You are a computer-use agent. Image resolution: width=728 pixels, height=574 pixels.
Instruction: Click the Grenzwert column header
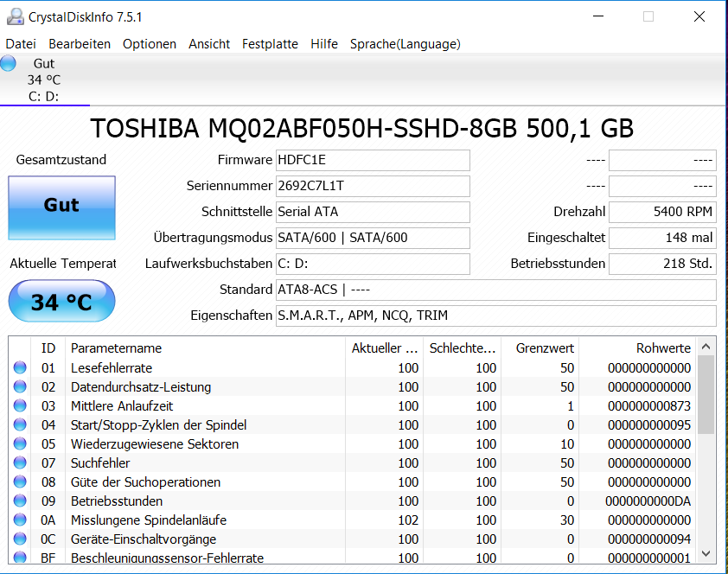[x=540, y=348]
